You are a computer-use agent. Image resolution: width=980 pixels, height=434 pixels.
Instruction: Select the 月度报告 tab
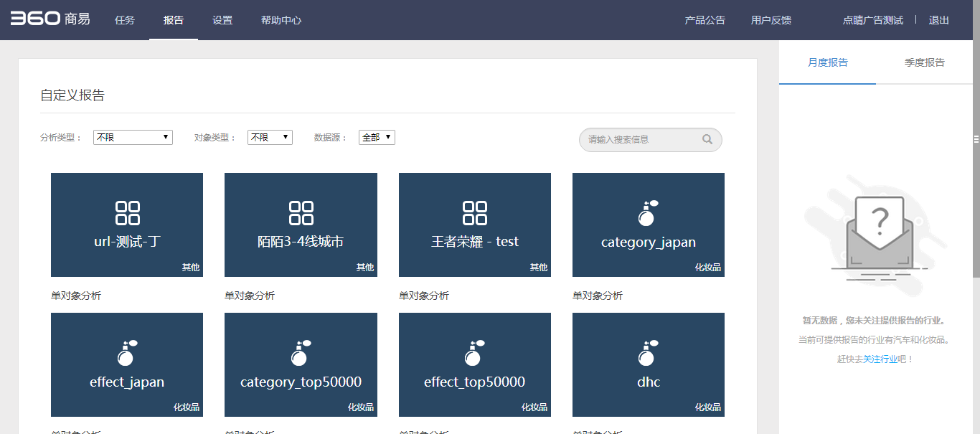coord(827,62)
